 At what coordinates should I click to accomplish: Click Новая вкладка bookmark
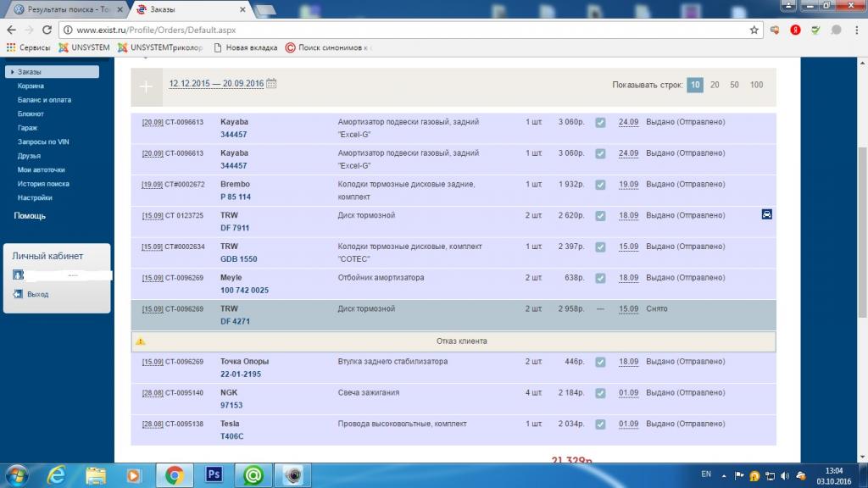click(x=245, y=47)
